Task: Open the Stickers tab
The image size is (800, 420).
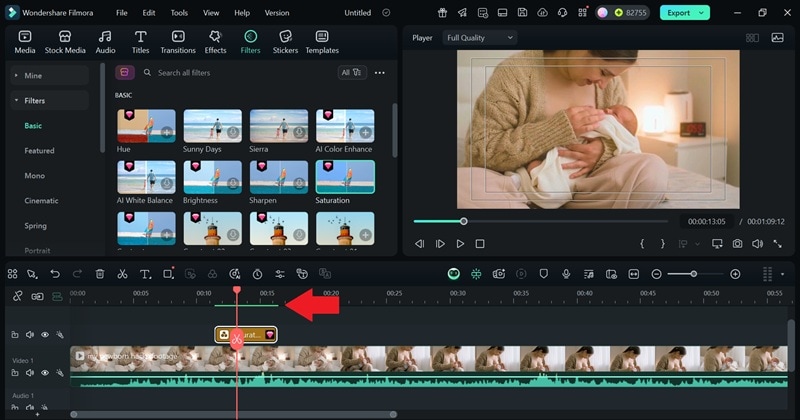Action: (x=285, y=42)
